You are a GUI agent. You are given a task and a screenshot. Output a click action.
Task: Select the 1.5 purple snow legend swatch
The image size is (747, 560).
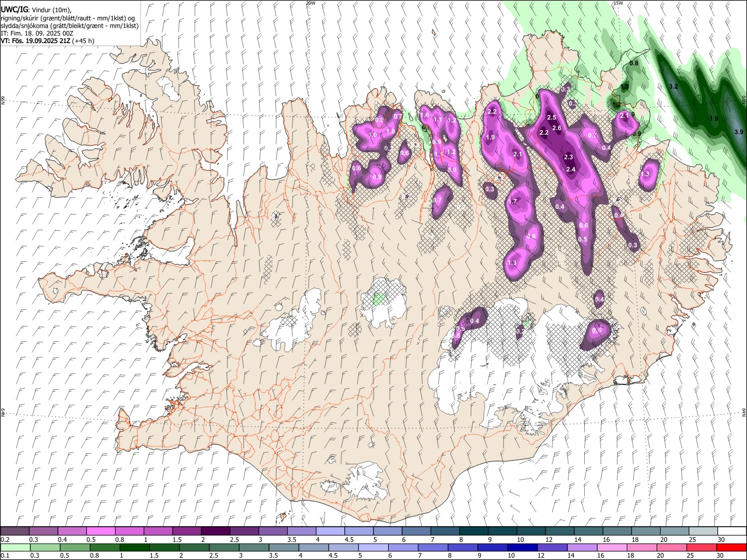point(187,531)
